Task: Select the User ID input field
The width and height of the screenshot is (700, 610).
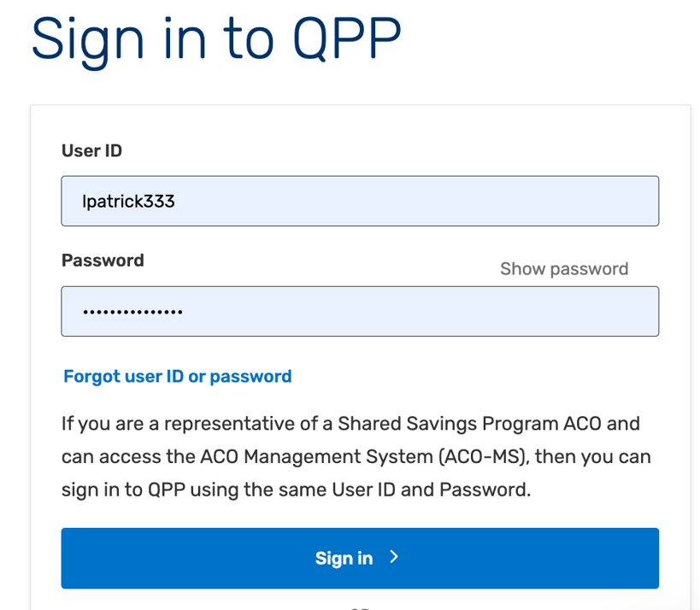Action: coord(359,200)
